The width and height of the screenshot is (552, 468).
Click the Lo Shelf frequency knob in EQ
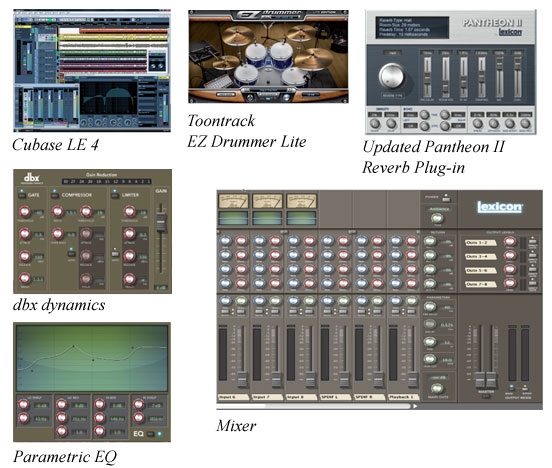(24, 418)
